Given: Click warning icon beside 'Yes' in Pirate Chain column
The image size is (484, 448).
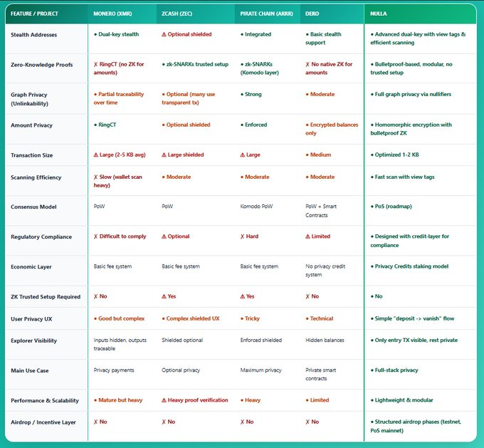Looking at the screenshot, I should coord(243,296).
